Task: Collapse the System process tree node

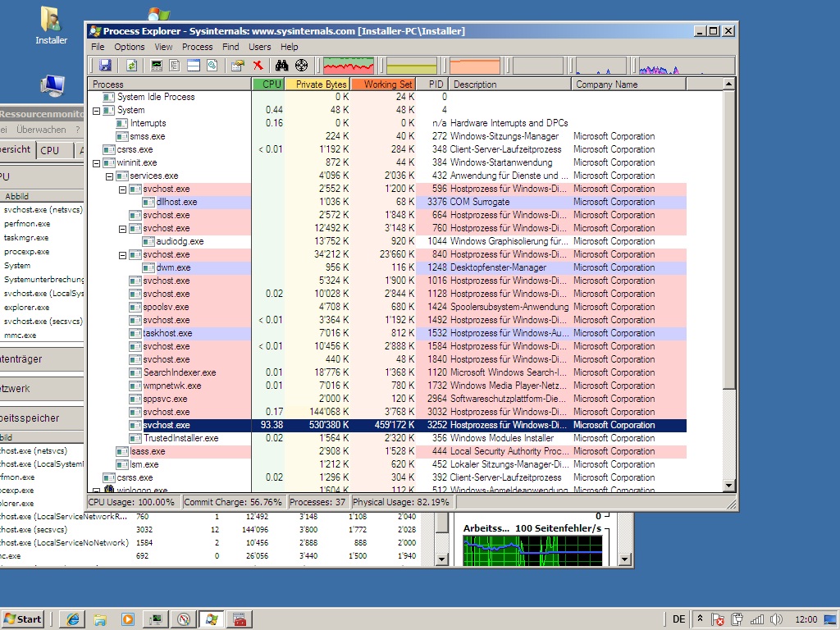Action: click(x=97, y=111)
